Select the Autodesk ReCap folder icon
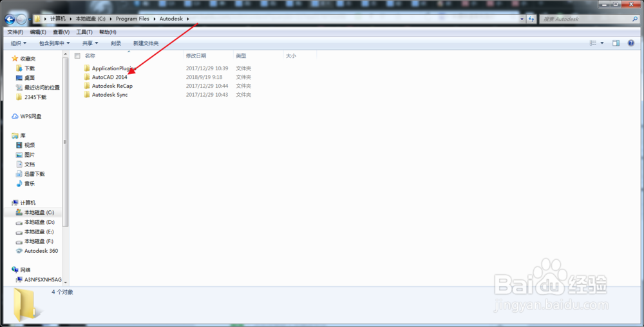Viewport: 644px width, 327px height. [87, 86]
